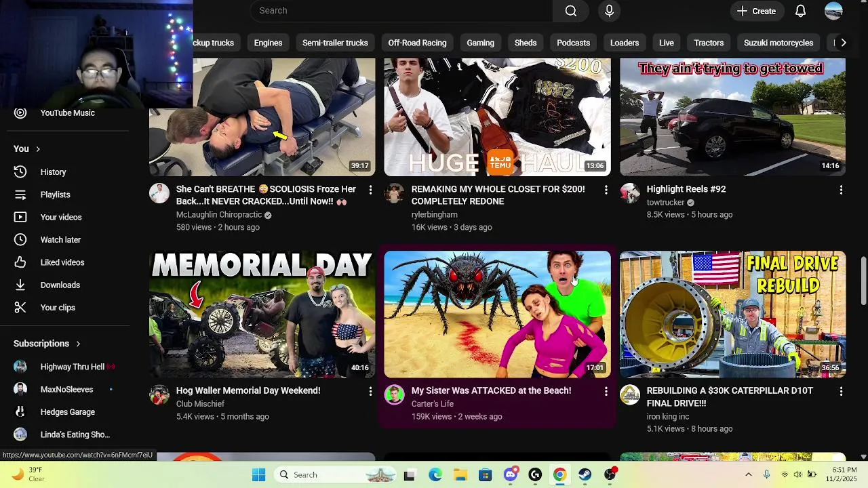Viewport: 868px width, 488px height.
Task: Open weather widget showing 39°F
Action: 27,474
